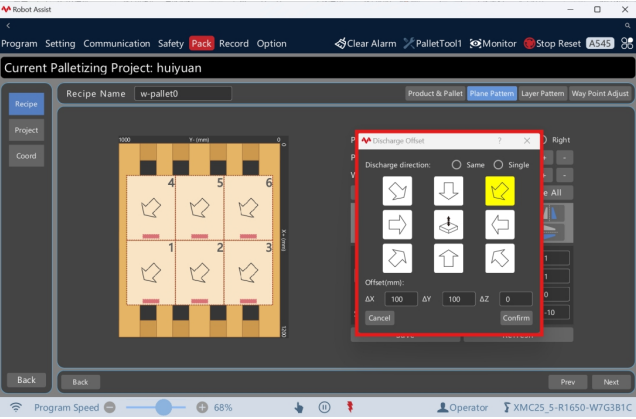Click the Stop Reset button
This screenshot has height=419, width=636.
coord(552,43)
